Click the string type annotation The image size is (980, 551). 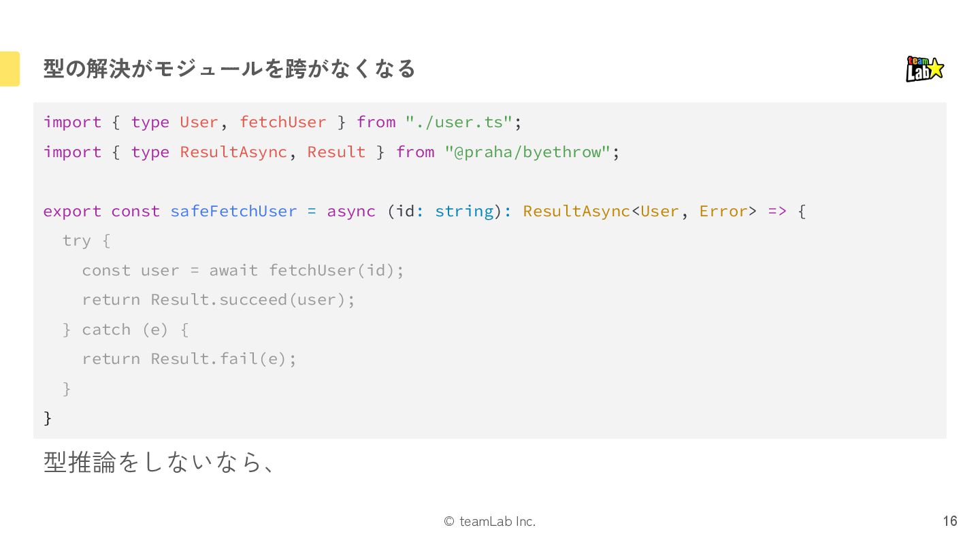pyautogui.click(x=464, y=211)
